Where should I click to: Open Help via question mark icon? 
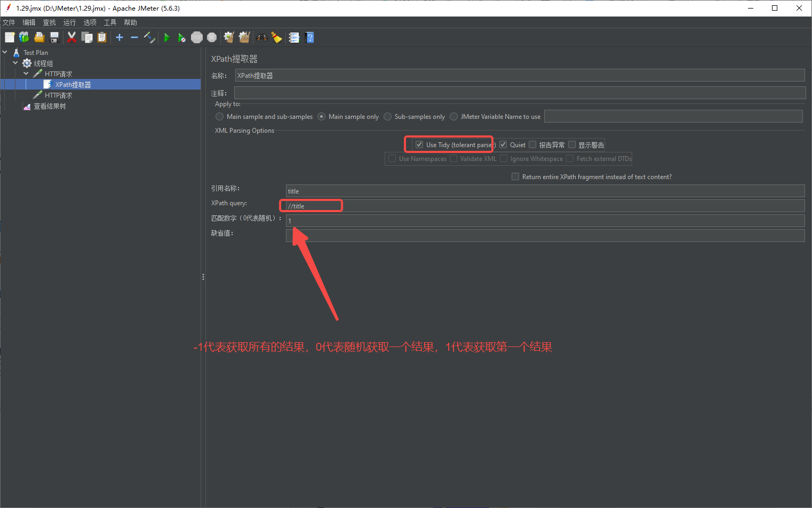309,37
